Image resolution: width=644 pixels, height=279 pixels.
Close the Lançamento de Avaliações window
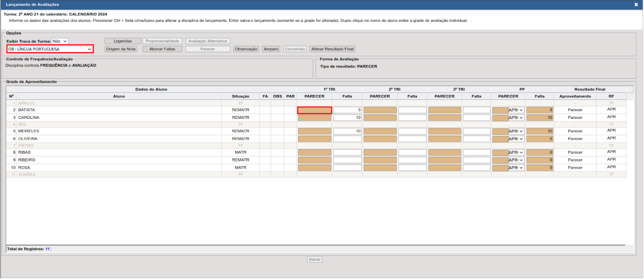pos(636,4)
